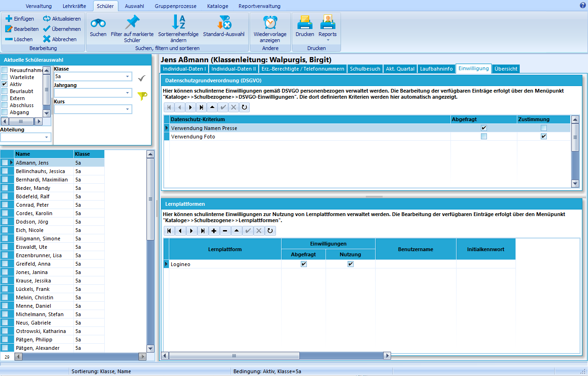Image resolution: width=588 pixels, height=376 pixels.
Task: Toggle Abgefragt checkbox for Logineo
Action: pyautogui.click(x=304, y=264)
